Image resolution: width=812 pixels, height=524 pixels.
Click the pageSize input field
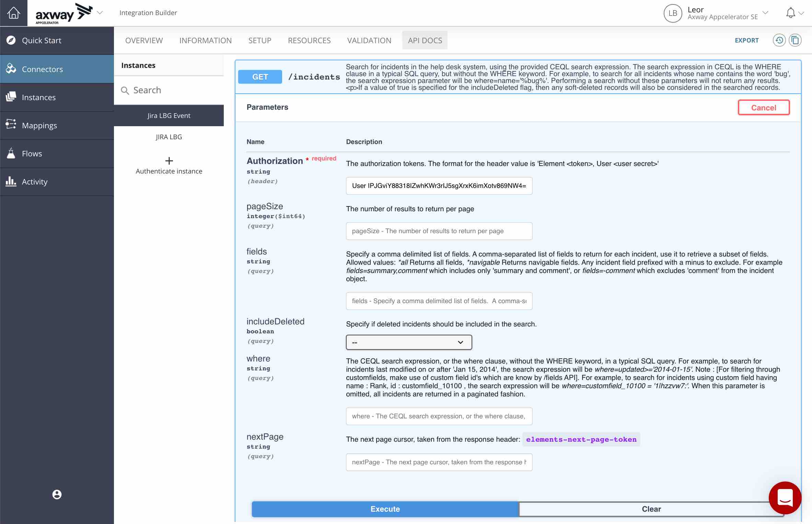point(439,231)
